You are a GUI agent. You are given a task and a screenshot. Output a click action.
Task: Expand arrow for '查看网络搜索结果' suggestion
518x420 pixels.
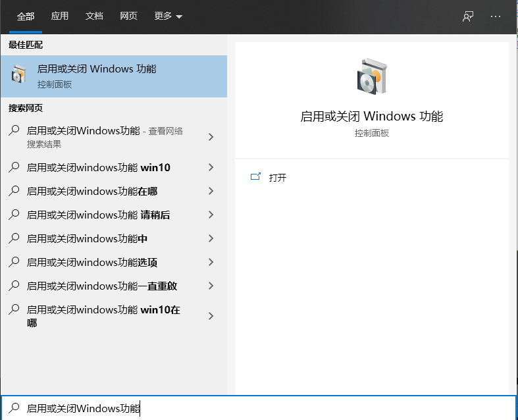[x=211, y=137]
